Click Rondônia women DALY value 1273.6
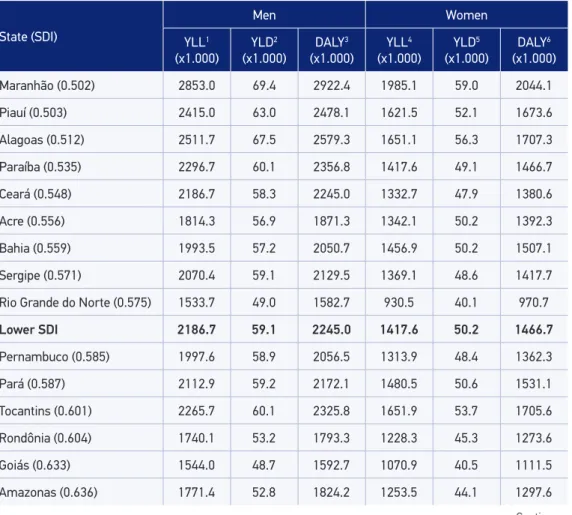The image size is (572, 515). (x=534, y=438)
